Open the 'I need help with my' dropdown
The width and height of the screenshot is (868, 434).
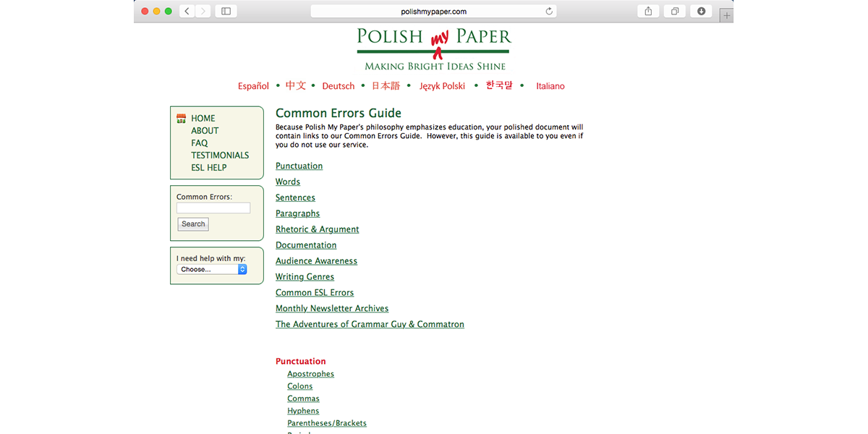click(212, 269)
